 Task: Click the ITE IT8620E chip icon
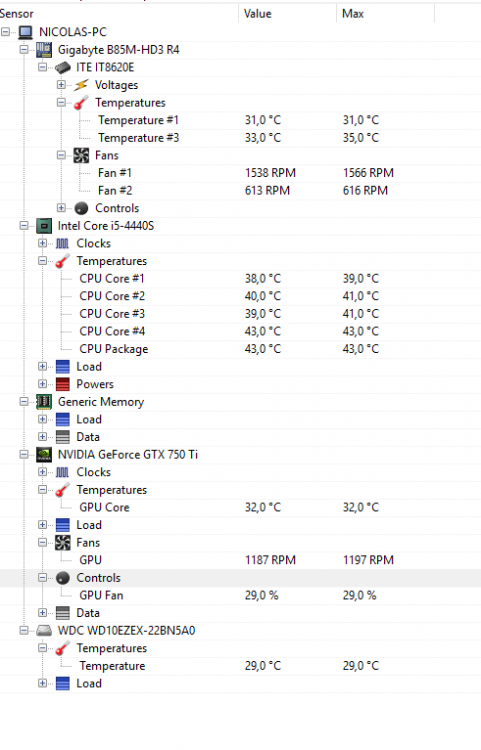[63, 67]
